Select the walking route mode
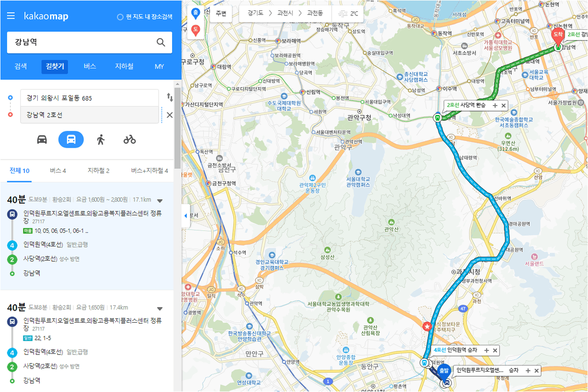 (101, 140)
